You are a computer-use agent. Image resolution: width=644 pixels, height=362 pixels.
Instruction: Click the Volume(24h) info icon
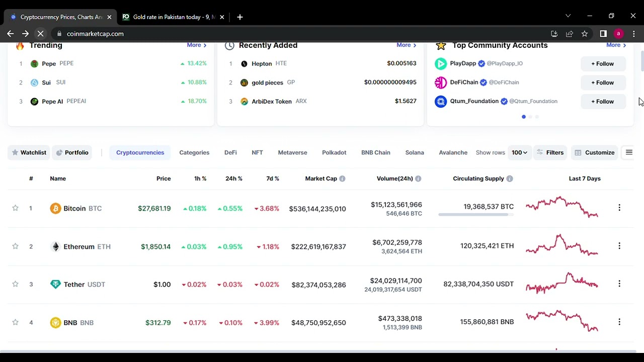tap(418, 178)
